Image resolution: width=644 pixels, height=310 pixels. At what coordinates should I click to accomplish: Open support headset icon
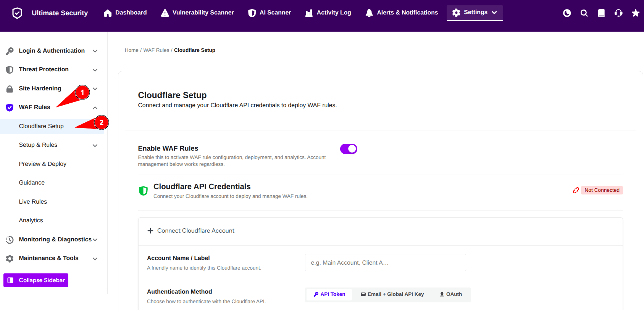tap(618, 13)
